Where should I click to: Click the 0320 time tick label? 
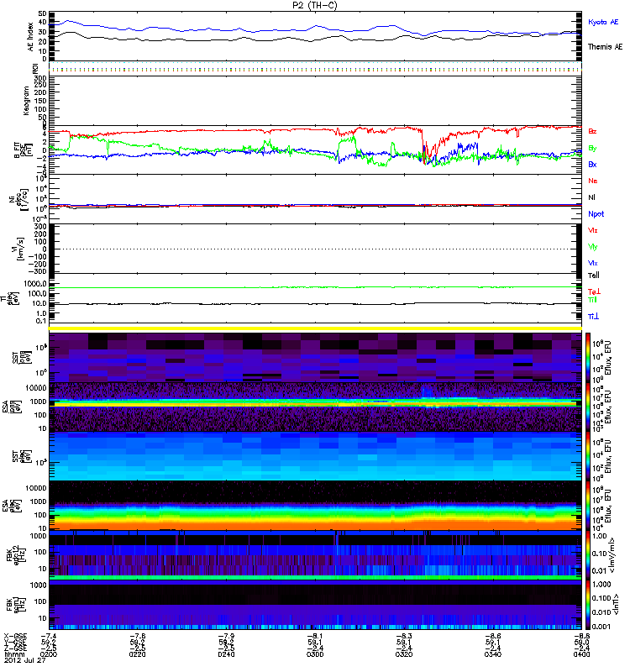pos(404,654)
